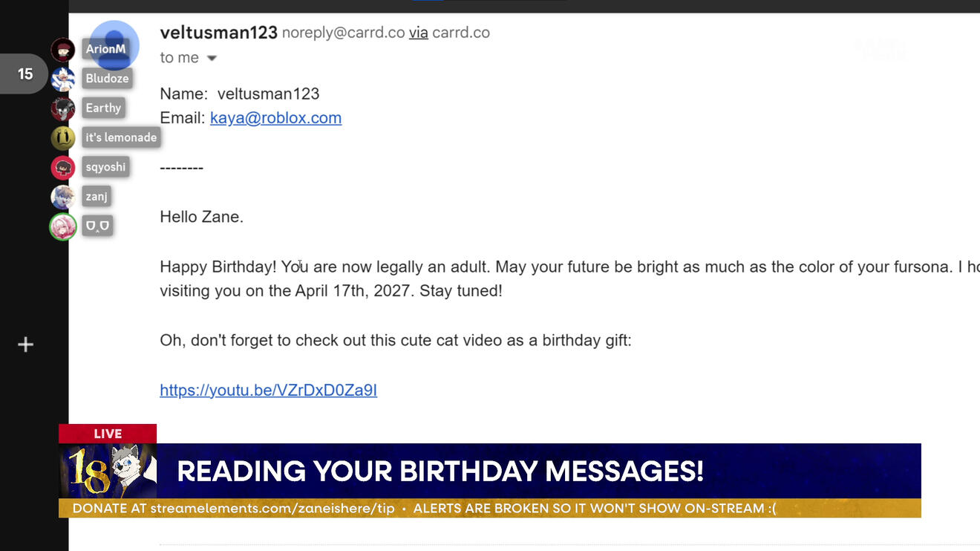Click it's lemonade's yellow avatar
This screenshot has width=980, height=551.
click(63, 138)
